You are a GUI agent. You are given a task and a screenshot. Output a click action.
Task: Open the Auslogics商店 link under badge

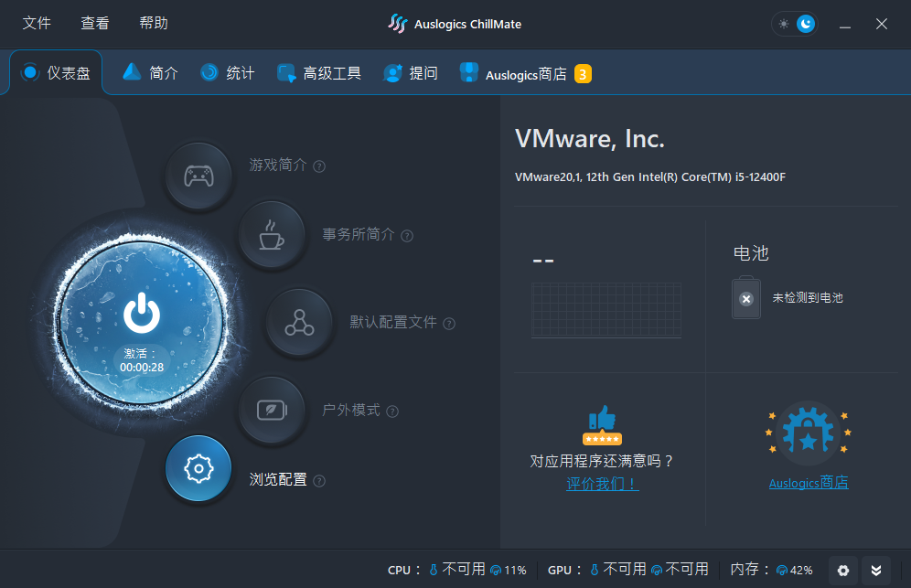809,483
